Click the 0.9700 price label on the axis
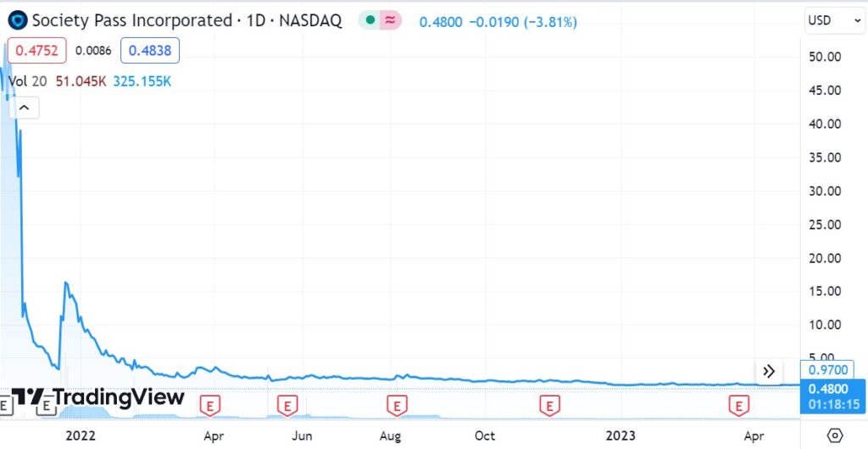Image resolution: width=868 pixels, height=449 pixels. point(827,369)
